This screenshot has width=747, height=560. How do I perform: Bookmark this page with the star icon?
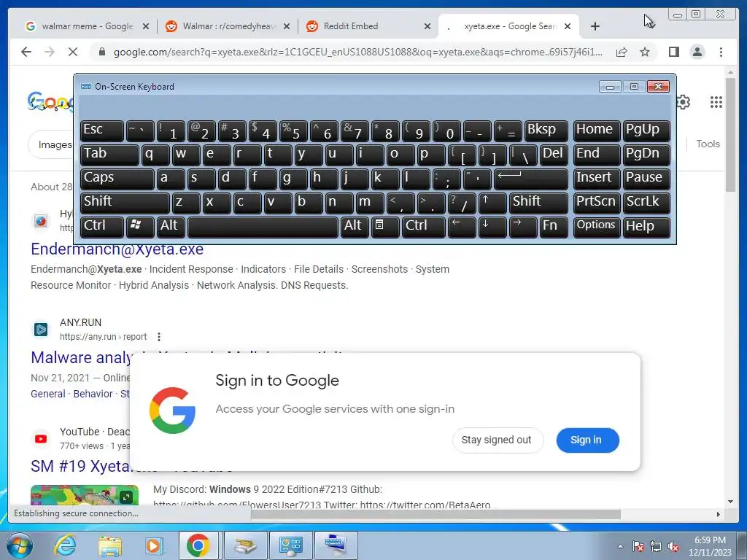[645, 52]
